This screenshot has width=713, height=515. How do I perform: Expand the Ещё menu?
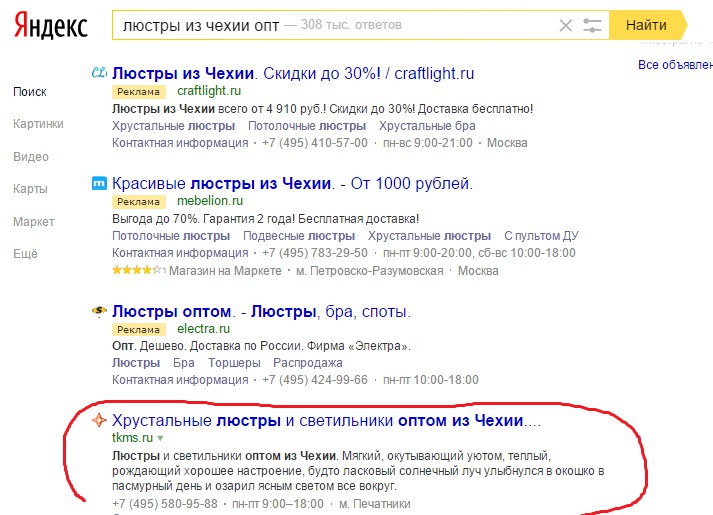26,254
